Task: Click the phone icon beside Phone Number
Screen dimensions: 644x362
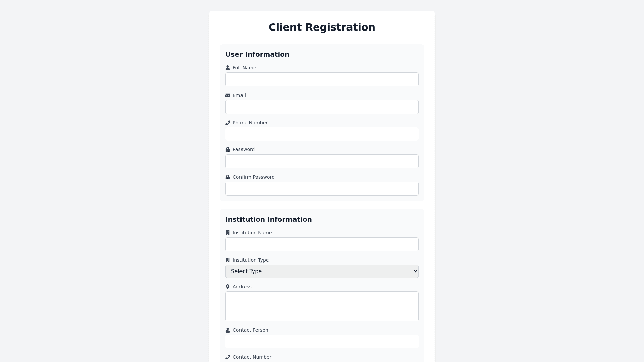Action: coord(228,123)
